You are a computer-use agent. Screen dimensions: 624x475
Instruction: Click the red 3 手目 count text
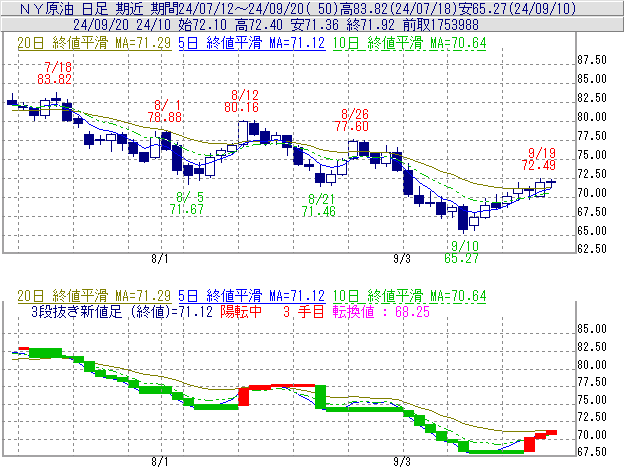click(304, 311)
